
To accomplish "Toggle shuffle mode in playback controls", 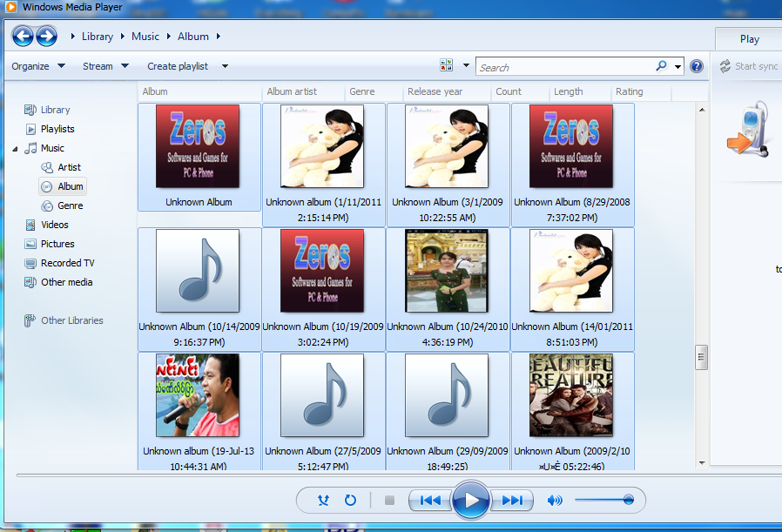I will (x=324, y=500).
